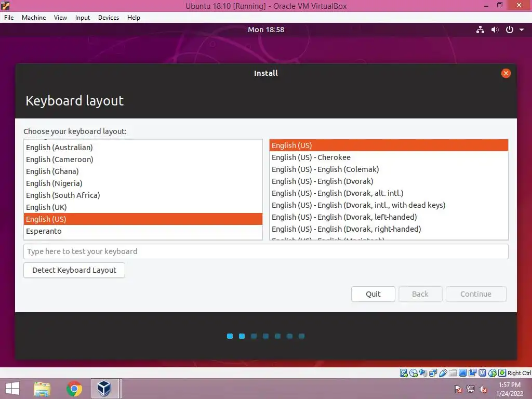Select 'English (South Africa)' in the layout list
This screenshot has height=399, width=532.
click(143, 195)
